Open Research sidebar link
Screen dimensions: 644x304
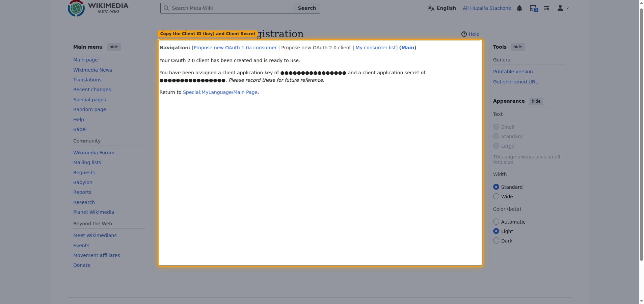(84, 202)
